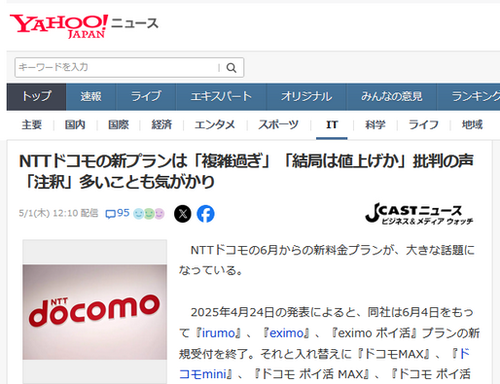This screenshot has width=500, height=384.
Task: Select the スポーツ category
Action: pos(279,125)
